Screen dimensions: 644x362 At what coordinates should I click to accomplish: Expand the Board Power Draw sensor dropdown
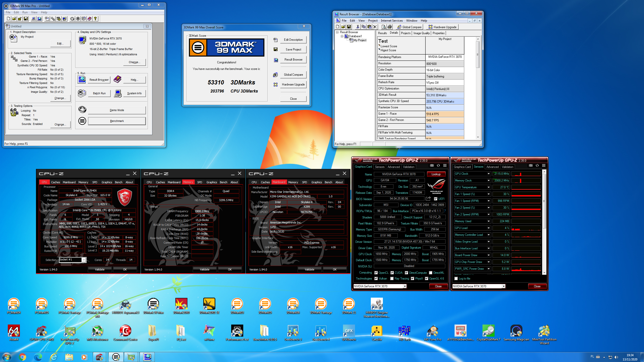click(x=489, y=255)
